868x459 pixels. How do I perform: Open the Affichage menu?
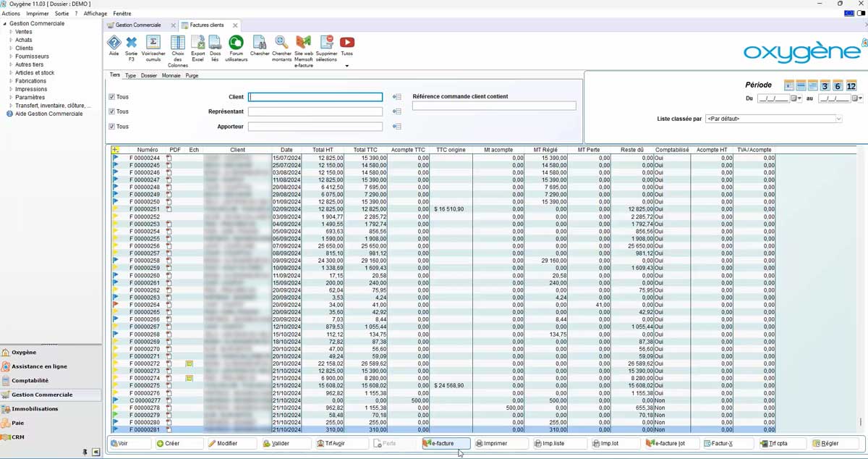click(x=95, y=13)
